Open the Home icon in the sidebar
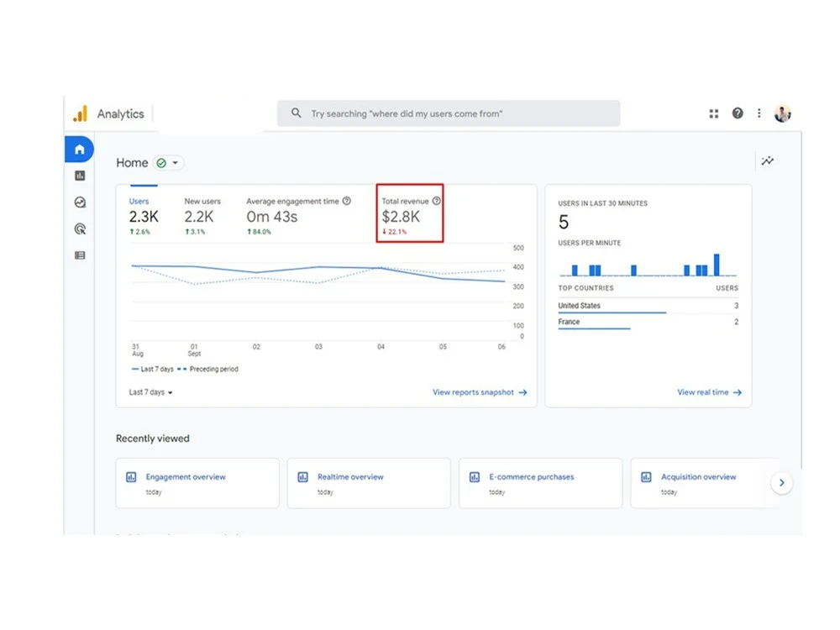 pos(79,149)
